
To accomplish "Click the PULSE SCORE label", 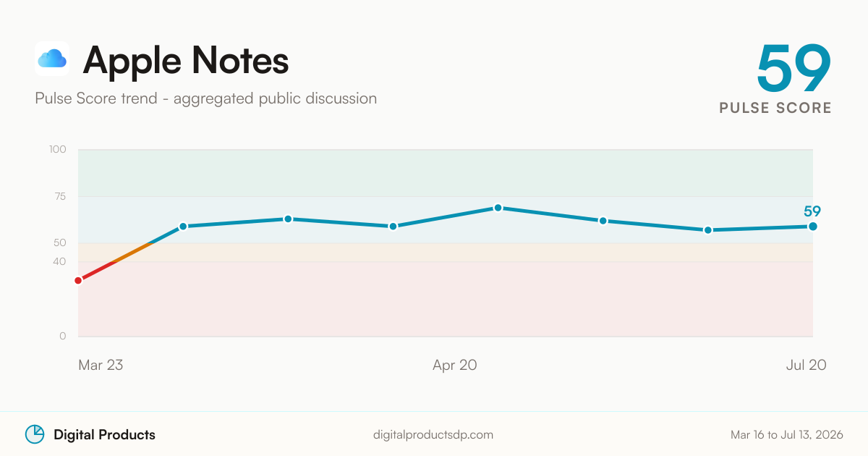I will pos(775,108).
